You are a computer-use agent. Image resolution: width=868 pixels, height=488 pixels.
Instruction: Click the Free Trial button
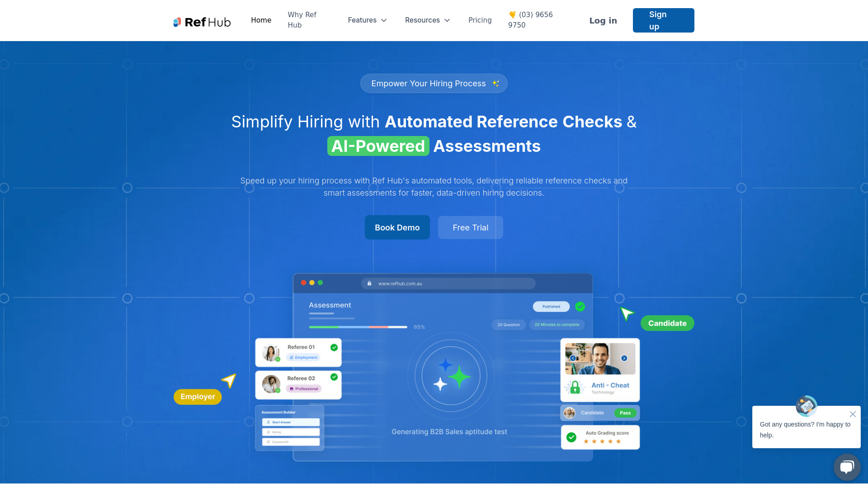click(470, 227)
